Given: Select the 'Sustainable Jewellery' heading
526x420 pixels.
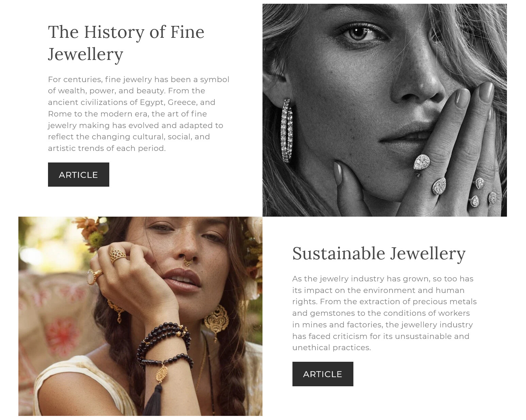Looking at the screenshot, I should 379,253.
